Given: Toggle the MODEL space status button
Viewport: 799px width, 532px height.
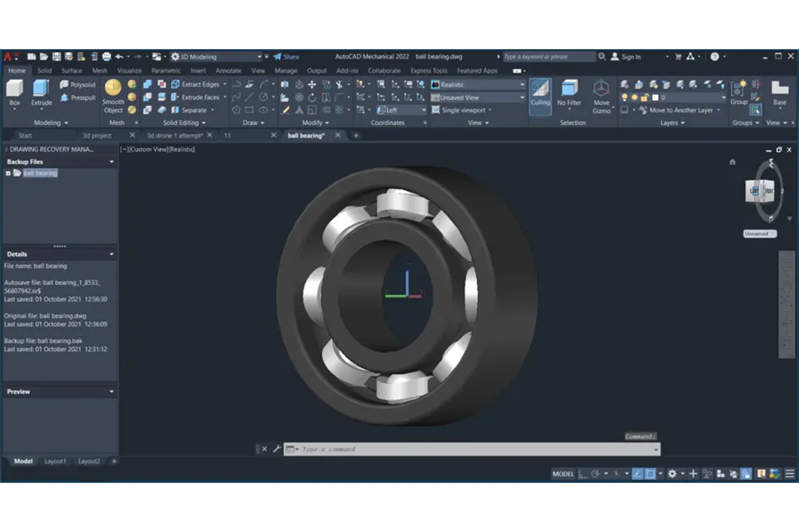Looking at the screenshot, I should tap(563, 474).
